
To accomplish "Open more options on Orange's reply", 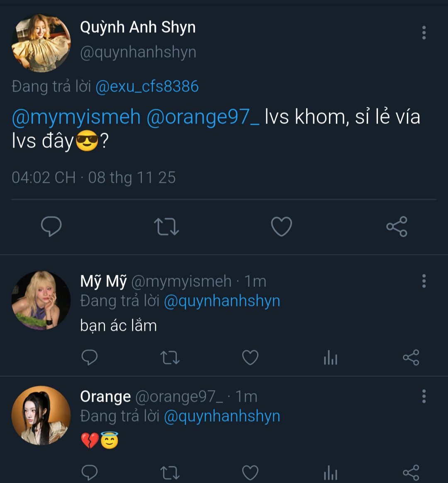I will click(x=424, y=396).
